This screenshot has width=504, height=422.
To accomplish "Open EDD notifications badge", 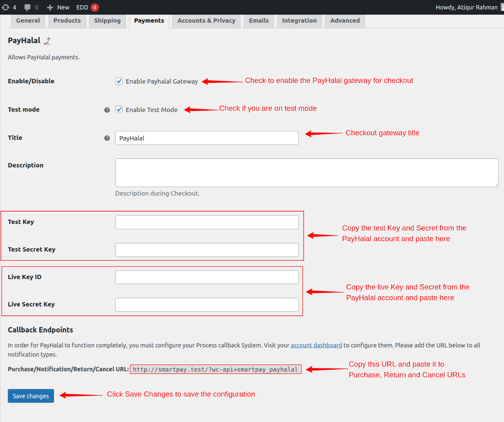I will click(94, 7).
